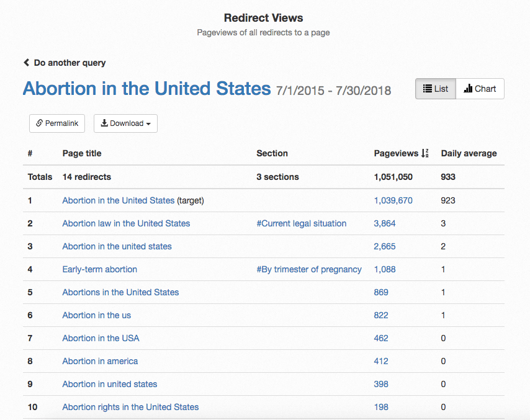Open the '#By trimester of pregnancy' section link
The height and width of the screenshot is (420, 530).
(309, 269)
